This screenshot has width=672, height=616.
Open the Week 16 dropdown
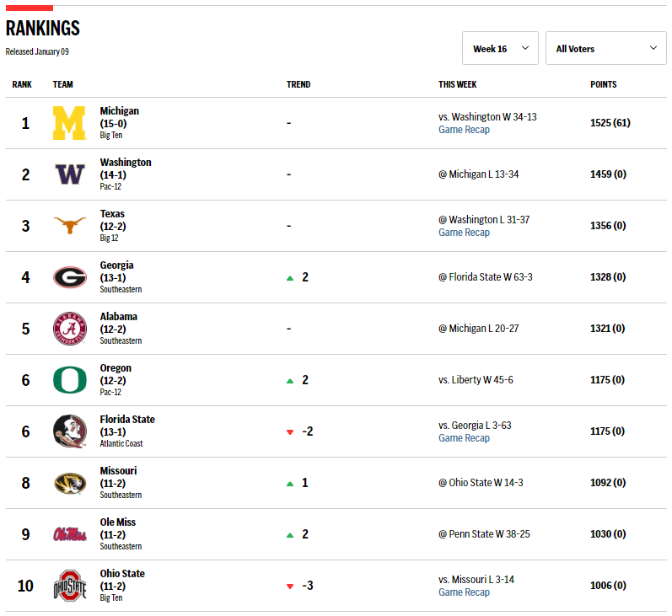pos(500,49)
